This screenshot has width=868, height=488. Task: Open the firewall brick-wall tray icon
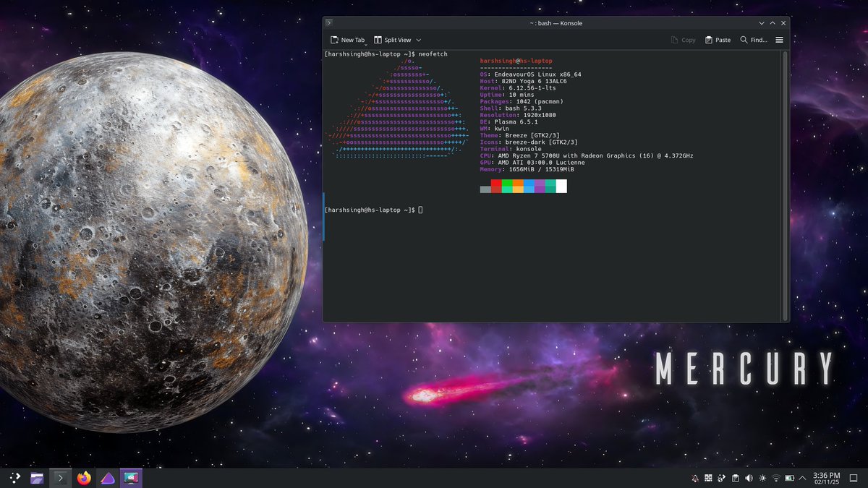tap(708, 479)
